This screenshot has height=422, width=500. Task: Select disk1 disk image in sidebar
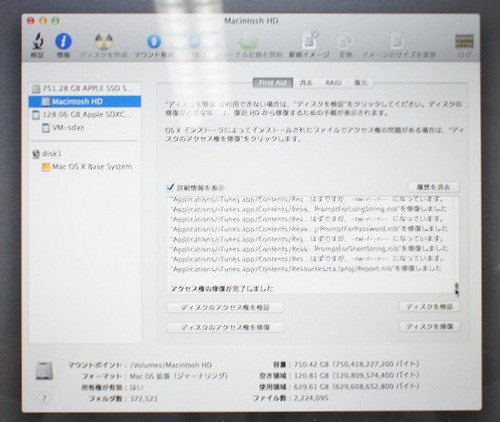pos(85,154)
